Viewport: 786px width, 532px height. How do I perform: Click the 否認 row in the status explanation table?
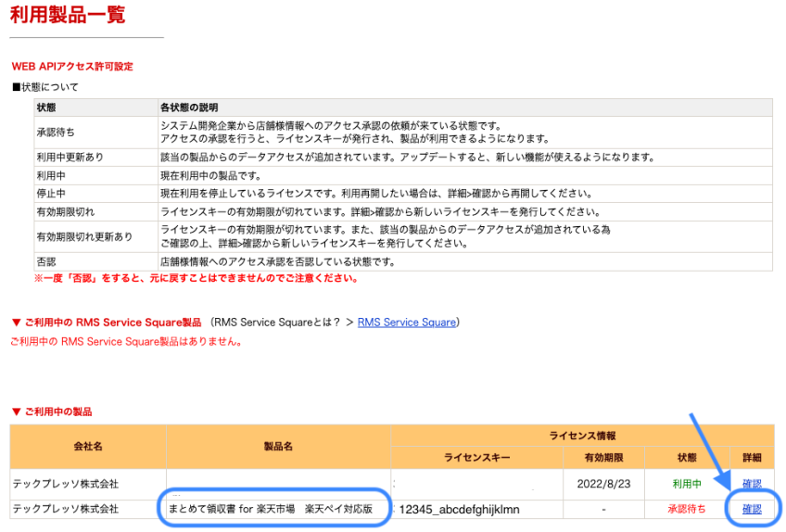pos(46,261)
